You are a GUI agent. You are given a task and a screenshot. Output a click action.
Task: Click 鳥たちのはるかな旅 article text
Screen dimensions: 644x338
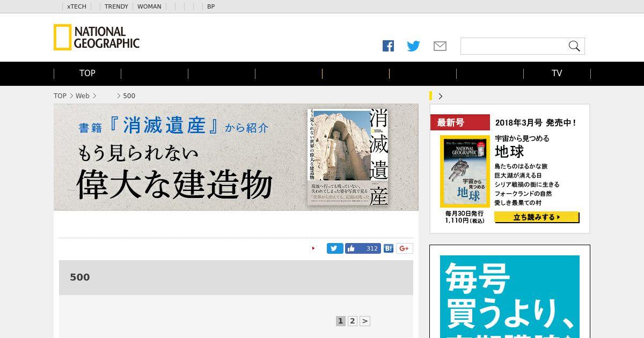pyautogui.click(x=521, y=166)
